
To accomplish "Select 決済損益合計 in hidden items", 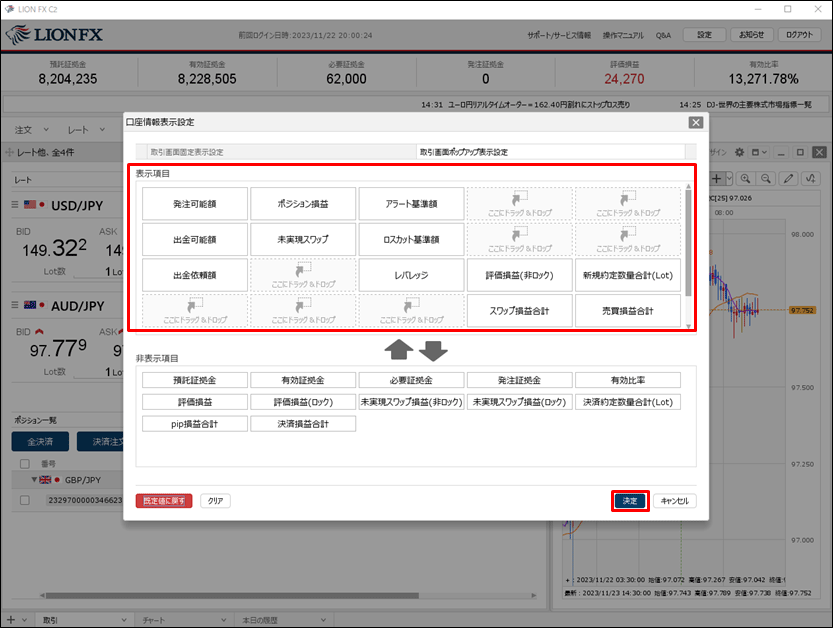I will click(303, 424).
